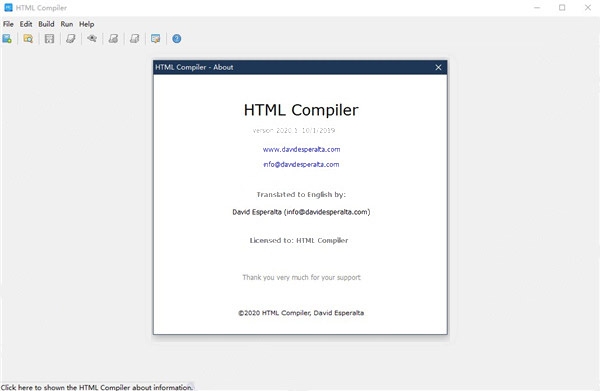The image size is (600, 391).
Task: Open the Help menu
Action: pyautogui.click(x=86, y=24)
